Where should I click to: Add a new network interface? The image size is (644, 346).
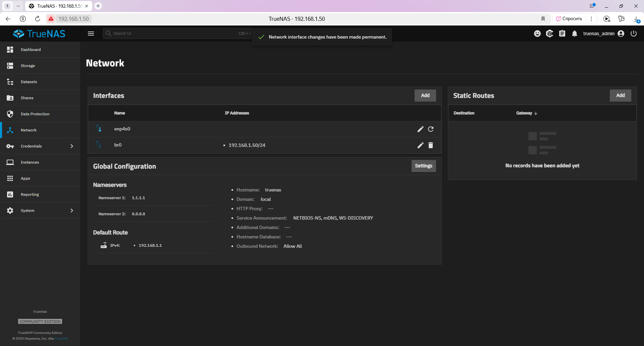(x=425, y=96)
